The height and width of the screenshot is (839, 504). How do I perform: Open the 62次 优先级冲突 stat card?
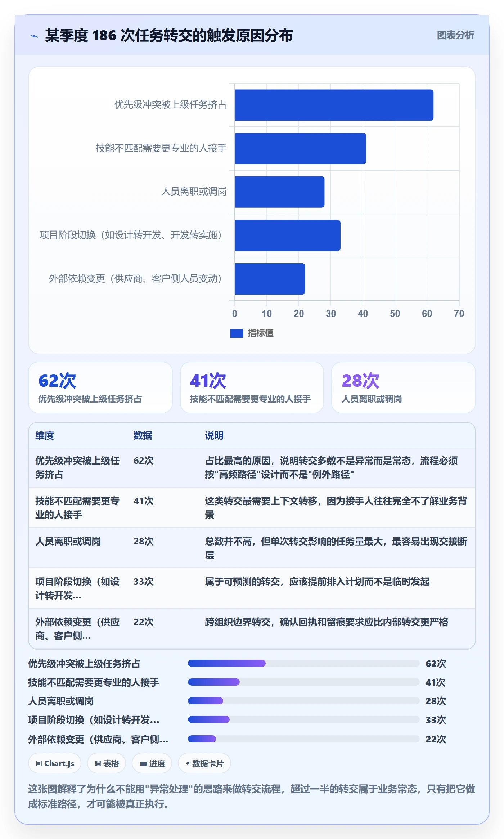100,387
